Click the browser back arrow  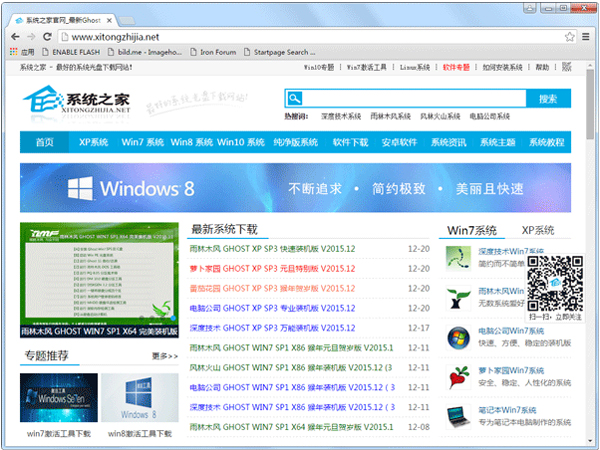tap(15, 37)
